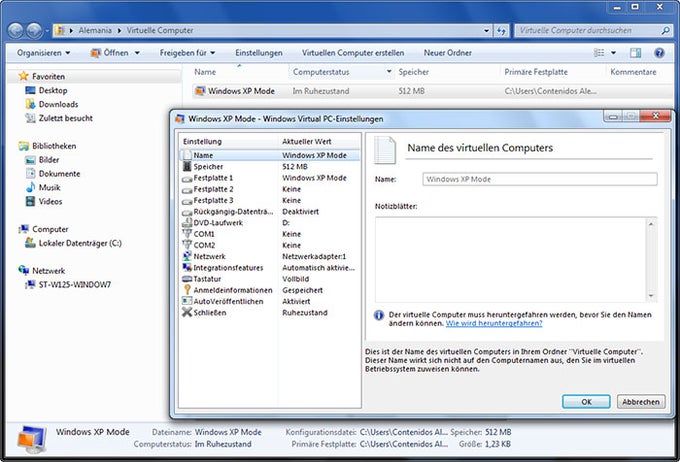This screenshot has height=462, width=680.
Task: Select the COM2 port icon
Action: [187, 245]
